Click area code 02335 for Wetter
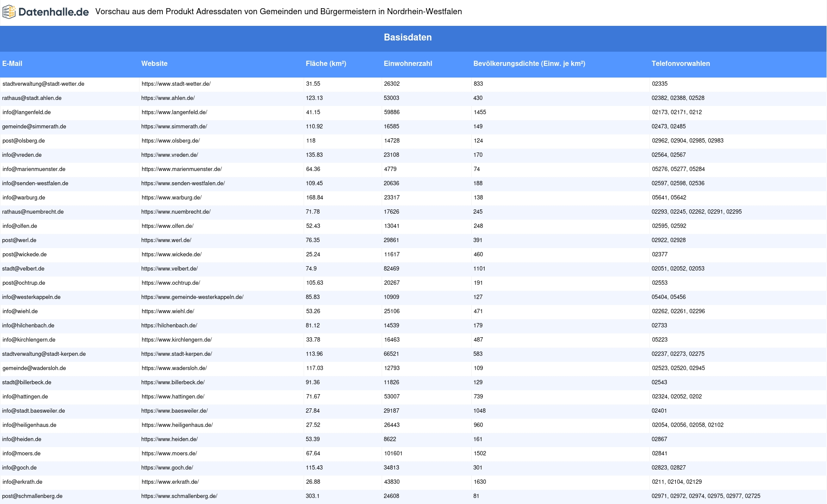This screenshot has height=504, width=827. tap(660, 84)
